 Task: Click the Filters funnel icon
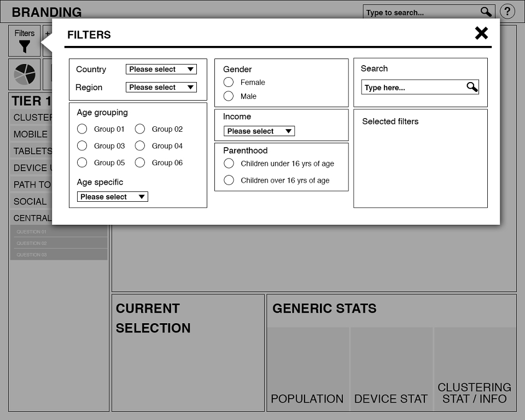[25, 46]
